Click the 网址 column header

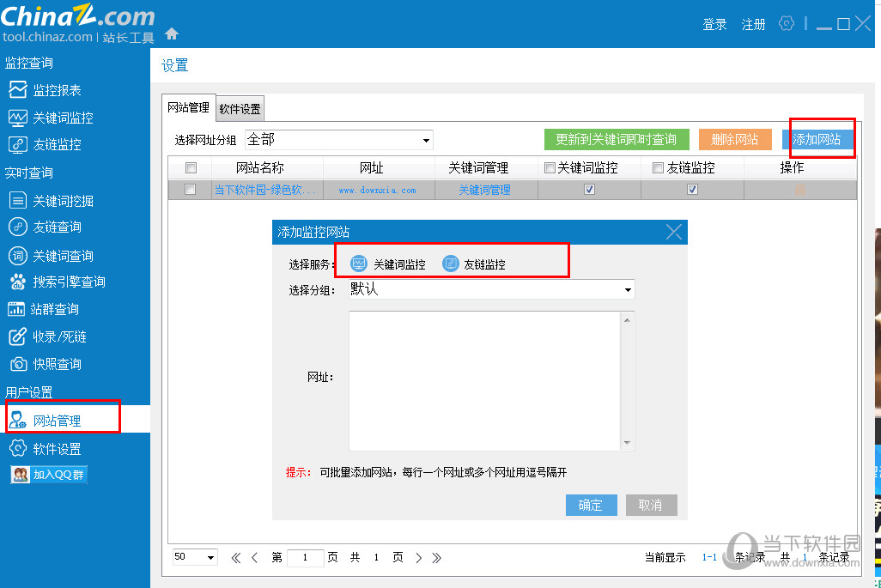click(x=372, y=167)
